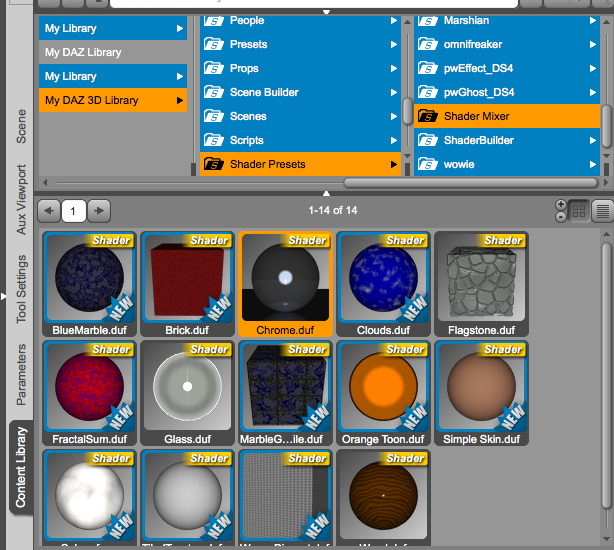
Task: Select the Glass.duf shader
Action: pyautogui.click(x=188, y=393)
